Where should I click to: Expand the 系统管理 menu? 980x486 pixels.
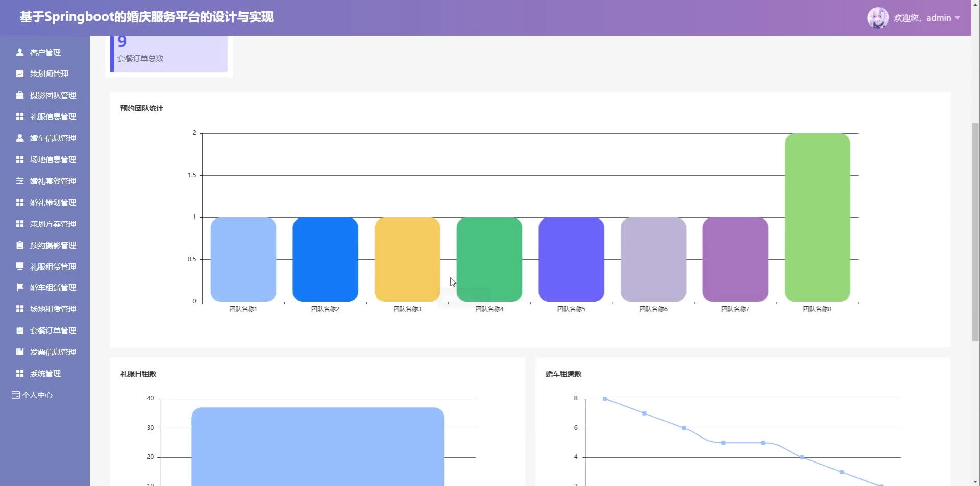click(x=45, y=373)
